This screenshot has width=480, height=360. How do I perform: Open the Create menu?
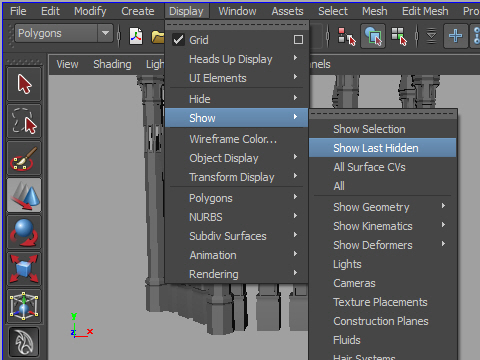(x=138, y=11)
